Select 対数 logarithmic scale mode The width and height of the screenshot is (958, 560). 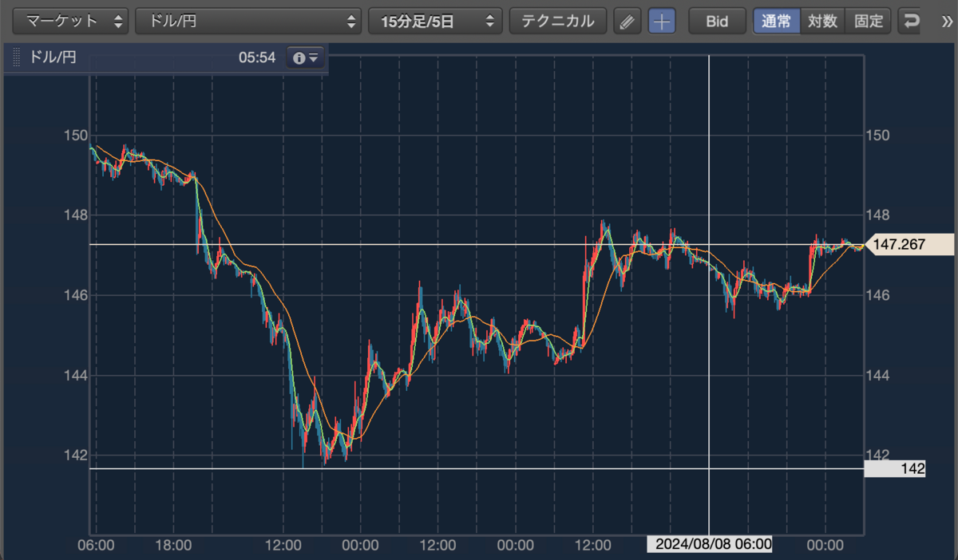click(x=822, y=22)
